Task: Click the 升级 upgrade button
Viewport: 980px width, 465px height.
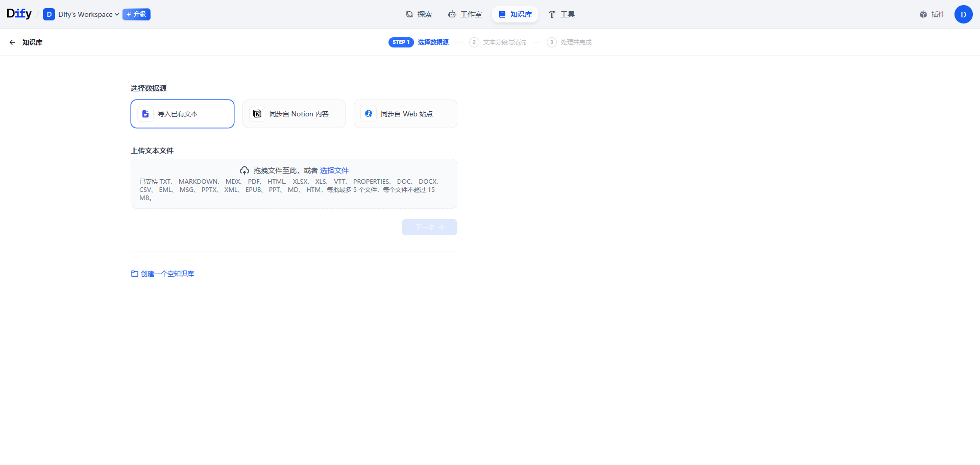Action: 136,14
